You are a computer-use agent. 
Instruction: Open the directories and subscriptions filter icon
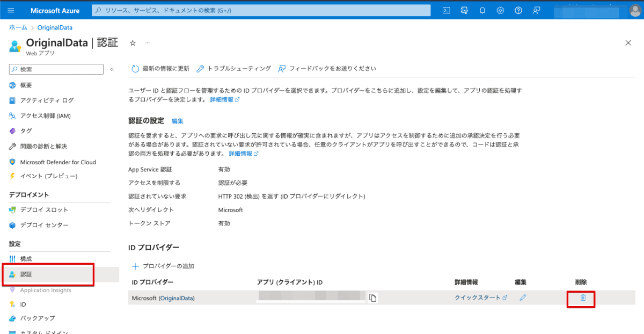pyautogui.click(x=464, y=11)
